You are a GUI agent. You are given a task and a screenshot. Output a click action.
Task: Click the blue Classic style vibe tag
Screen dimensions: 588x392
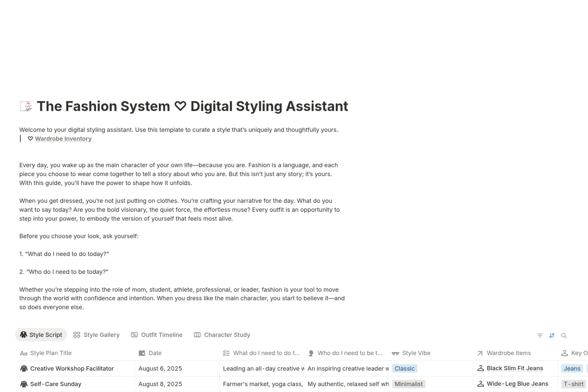click(404, 369)
